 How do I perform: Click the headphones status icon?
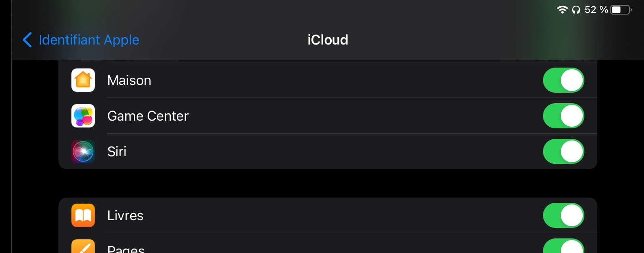pyautogui.click(x=576, y=10)
